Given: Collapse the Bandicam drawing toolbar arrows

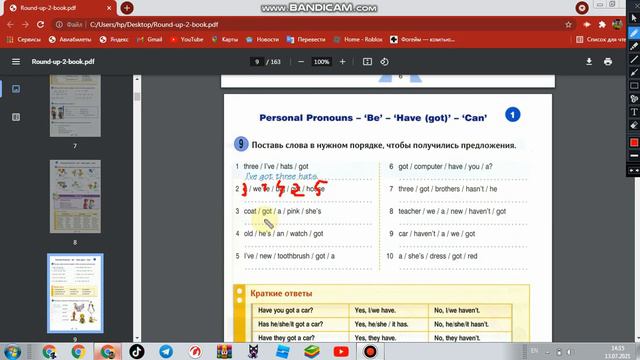Looking at the screenshot, I should pos(634,170).
